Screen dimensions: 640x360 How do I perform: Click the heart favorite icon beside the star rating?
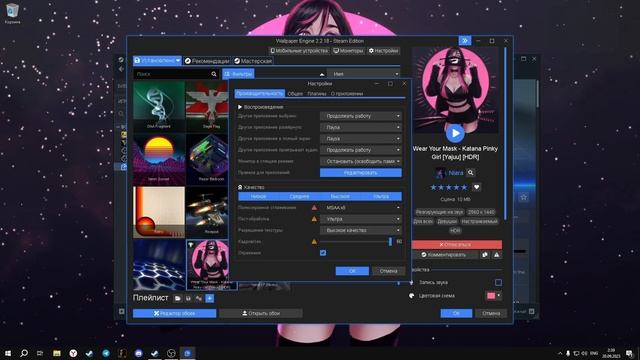(476, 187)
